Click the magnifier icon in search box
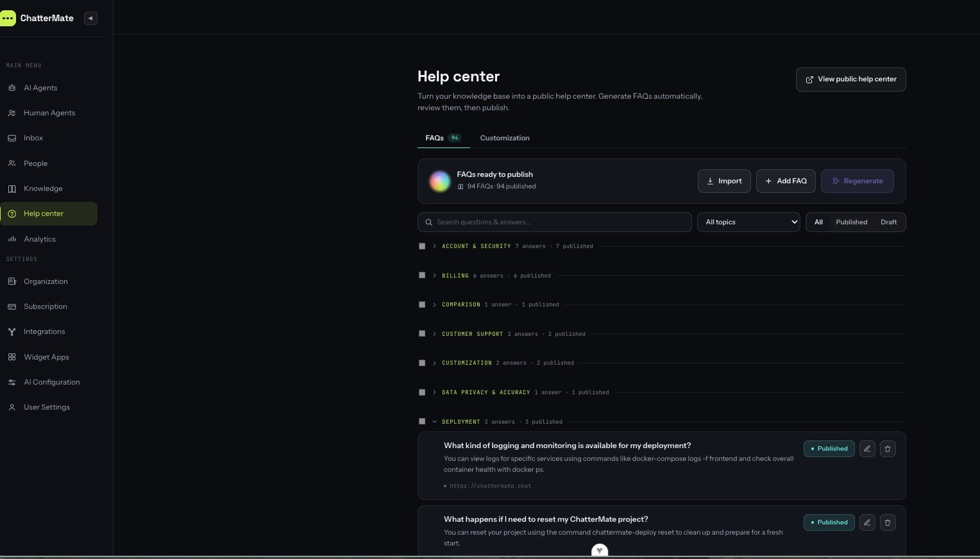This screenshot has width=980, height=559. click(429, 222)
